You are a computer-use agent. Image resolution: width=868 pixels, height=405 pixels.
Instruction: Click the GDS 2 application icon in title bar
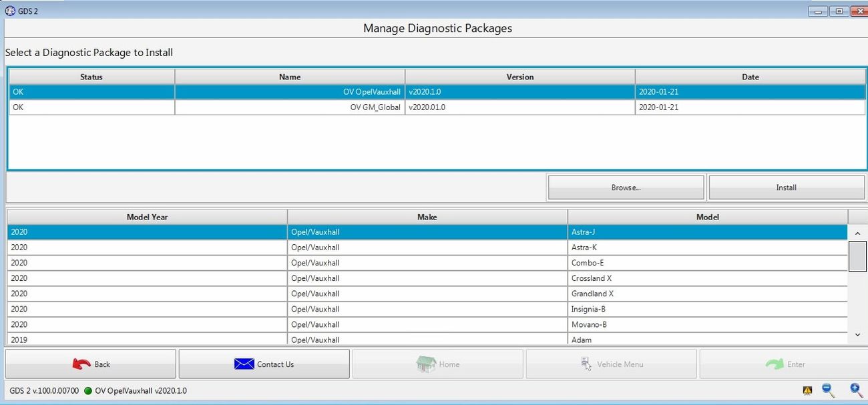(x=9, y=11)
